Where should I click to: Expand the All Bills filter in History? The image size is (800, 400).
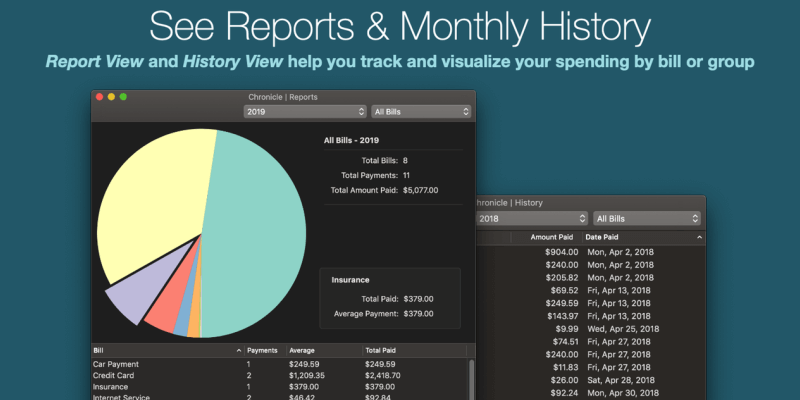646,218
